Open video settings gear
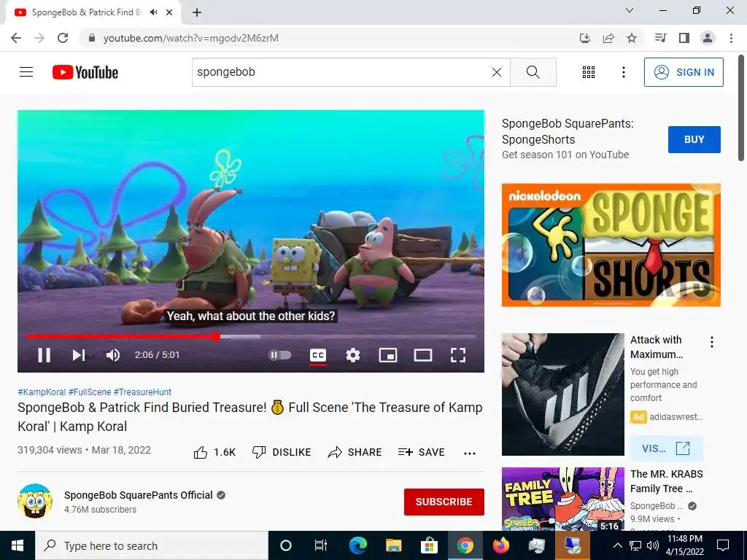 [x=353, y=355]
